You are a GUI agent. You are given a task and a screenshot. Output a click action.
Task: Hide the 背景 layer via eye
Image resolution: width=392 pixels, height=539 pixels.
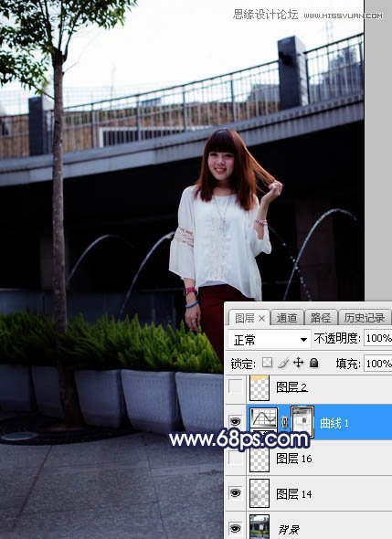pyautogui.click(x=235, y=528)
